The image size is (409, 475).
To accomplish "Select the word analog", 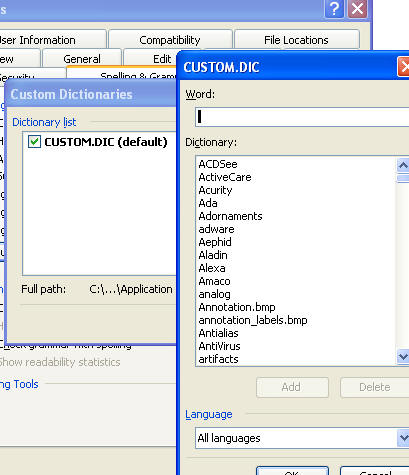I will [214, 294].
